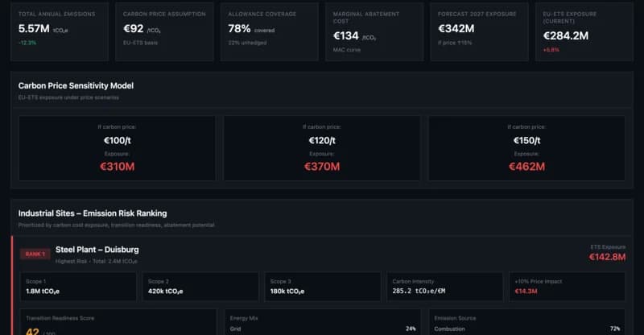Click the €142.8M ETS Exposure value
Viewport: 644px width, 335px height.
pos(608,257)
